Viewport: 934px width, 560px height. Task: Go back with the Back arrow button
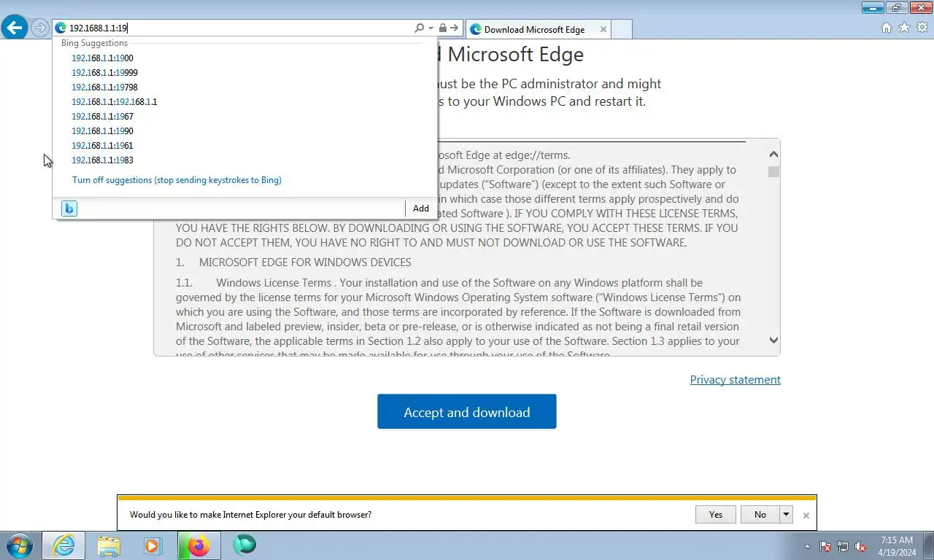point(15,28)
